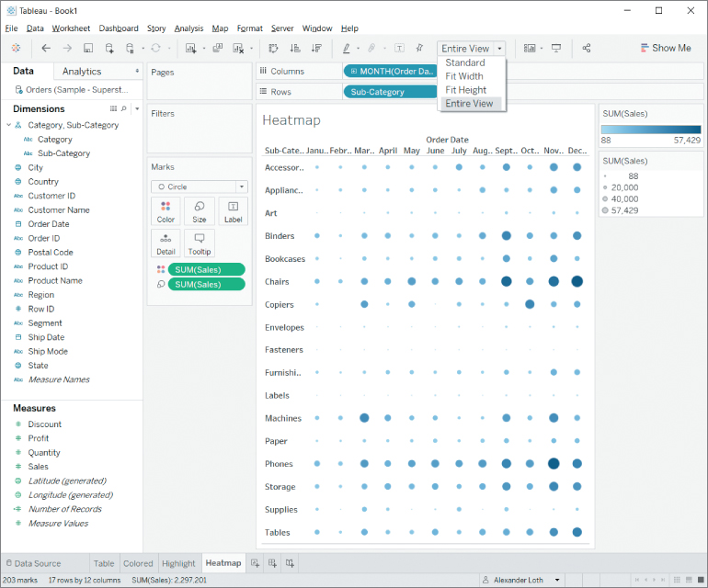This screenshot has height=588, width=708.
Task: Click the Sort Descending icon
Action: pyautogui.click(x=316, y=48)
